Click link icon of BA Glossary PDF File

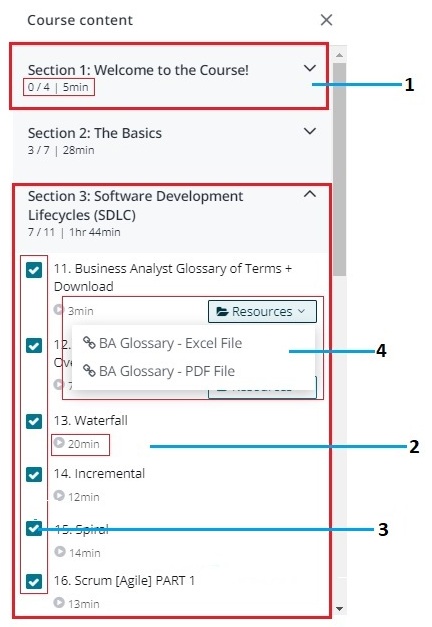[89, 370]
